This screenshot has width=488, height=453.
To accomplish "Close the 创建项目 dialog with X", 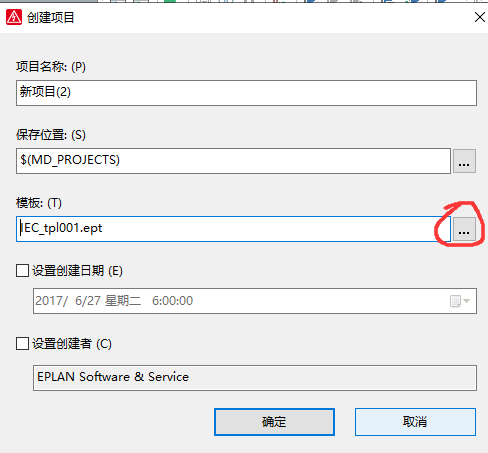I will click(480, 17).
